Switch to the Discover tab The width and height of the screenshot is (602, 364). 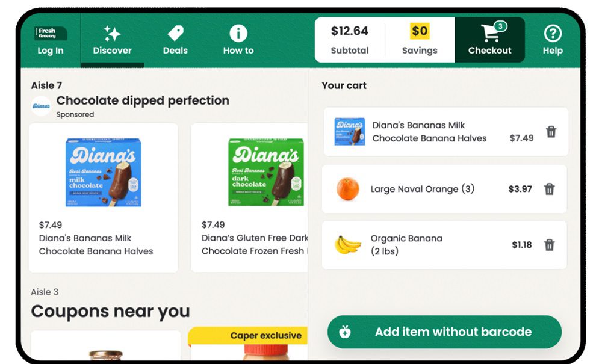click(x=112, y=42)
